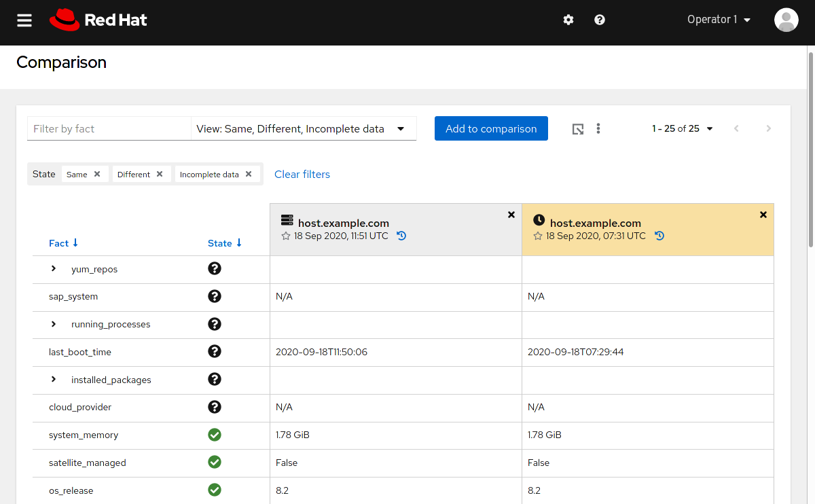
Task: Expand the installed_packages fact row
Action: pos(54,379)
